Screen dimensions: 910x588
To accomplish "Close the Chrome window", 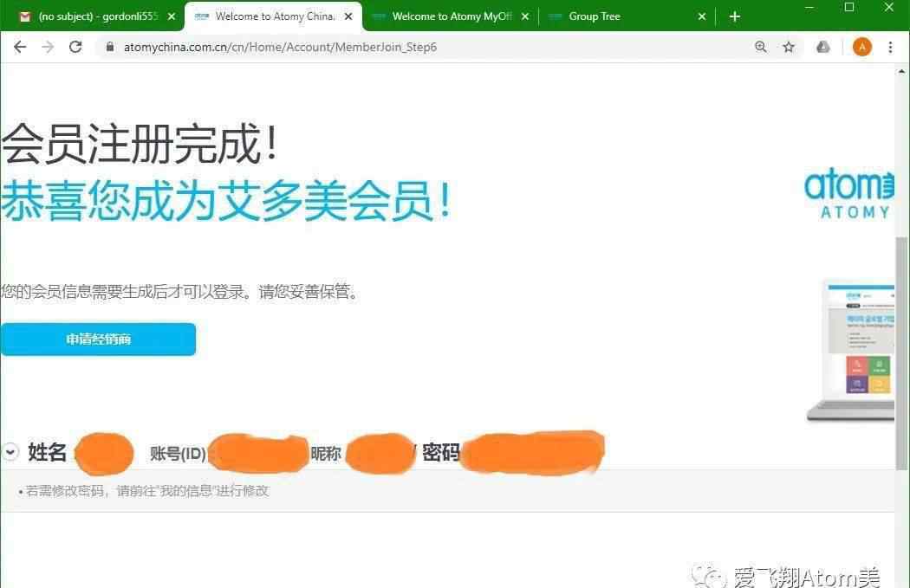I will (888, 8).
